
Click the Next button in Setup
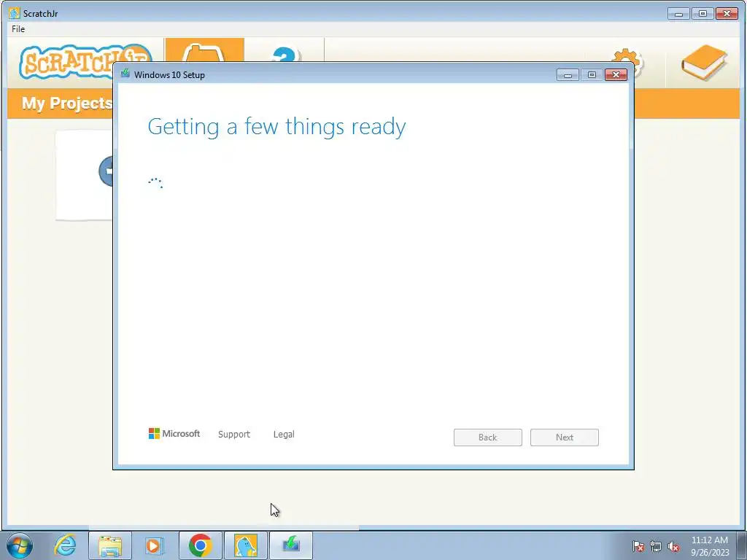[565, 437]
